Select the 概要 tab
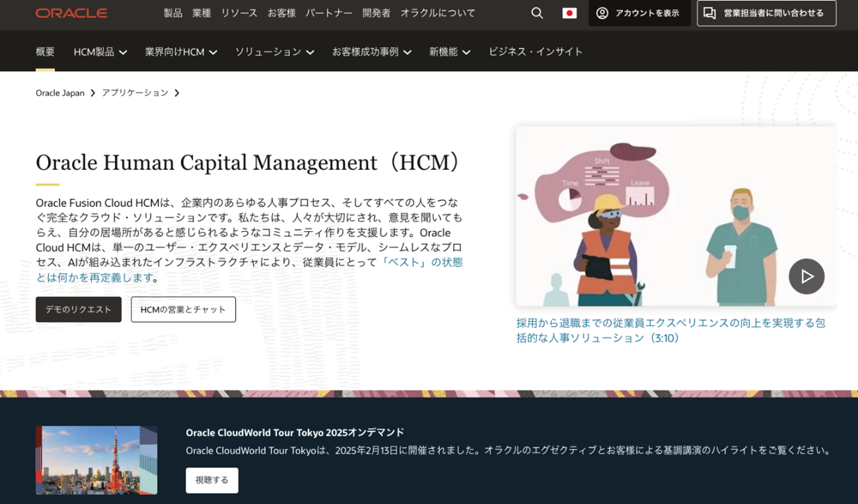858x504 pixels. click(x=45, y=52)
